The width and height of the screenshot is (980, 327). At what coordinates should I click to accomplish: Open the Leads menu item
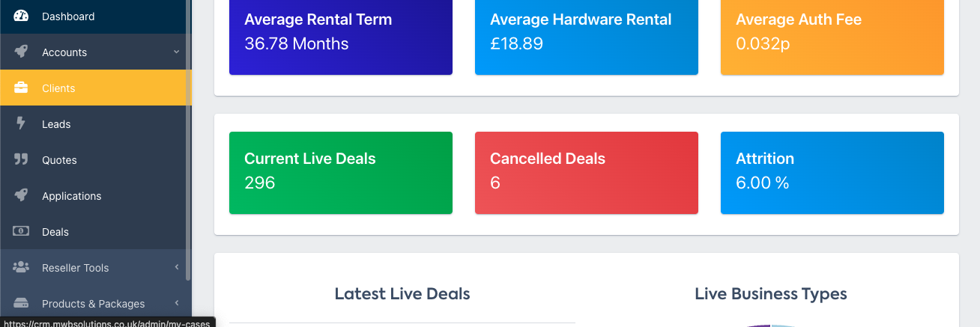click(x=56, y=124)
